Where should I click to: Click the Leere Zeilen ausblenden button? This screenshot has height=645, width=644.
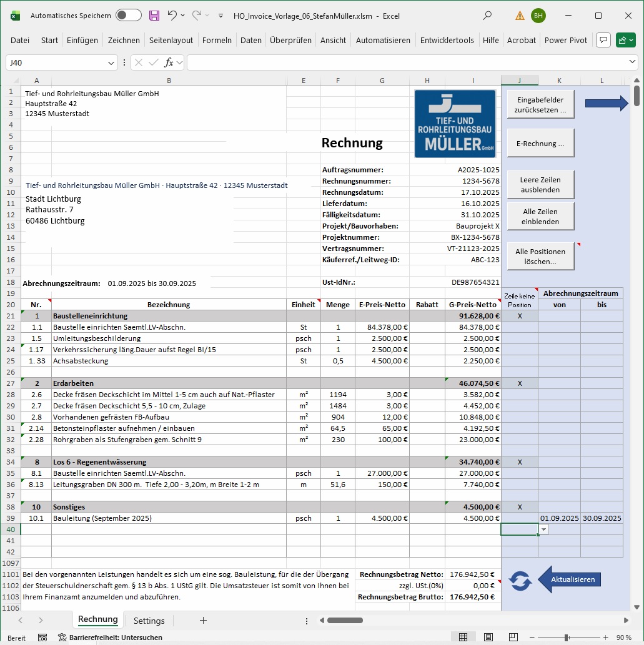[x=540, y=185]
